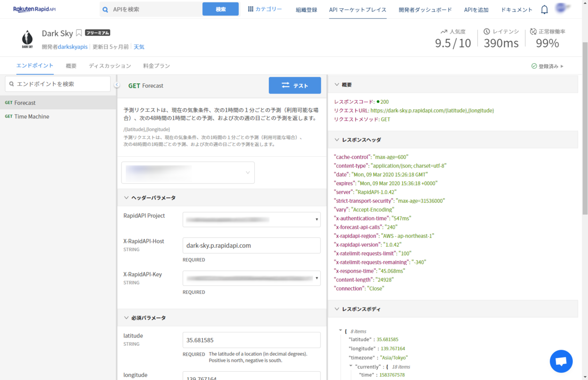The image size is (588, 380).
Task: Click the Rakuten RapidAPI logo
Action: click(x=34, y=9)
